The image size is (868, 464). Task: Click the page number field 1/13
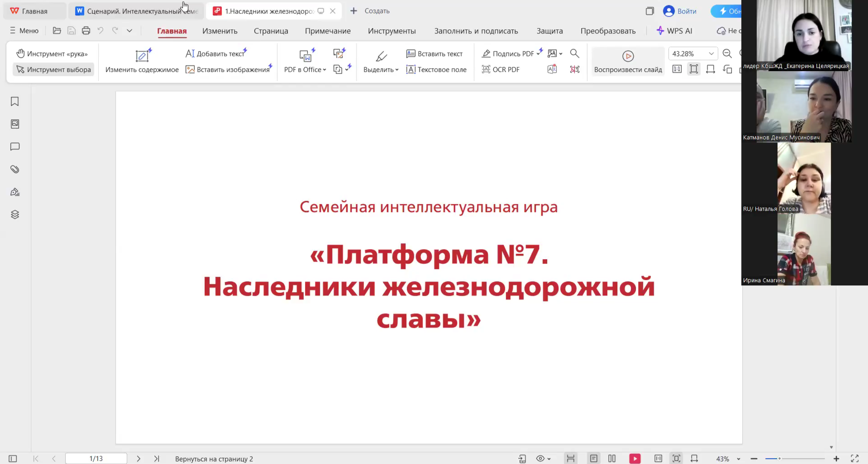click(96, 459)
